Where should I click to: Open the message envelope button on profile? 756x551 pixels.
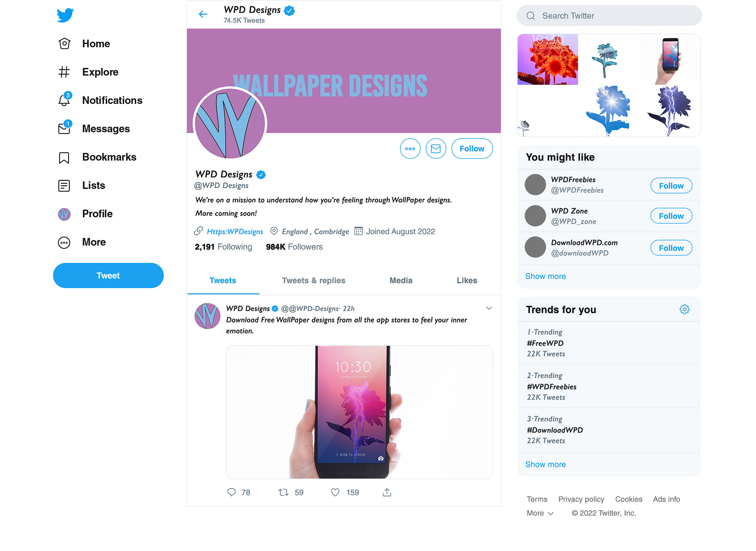(436, 149)
